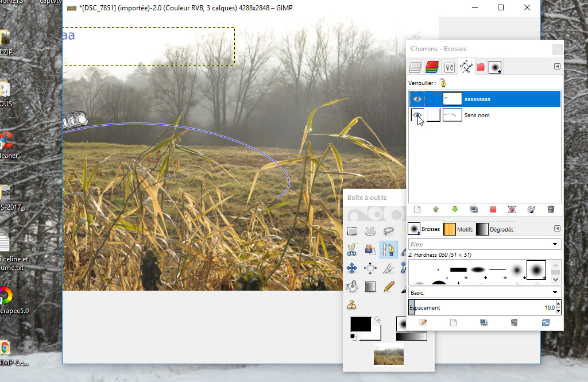The width and height of the screenshot is (588, 382).
Task: Toggle visibility of 'Sans nom' path
Action: point(417,115)
